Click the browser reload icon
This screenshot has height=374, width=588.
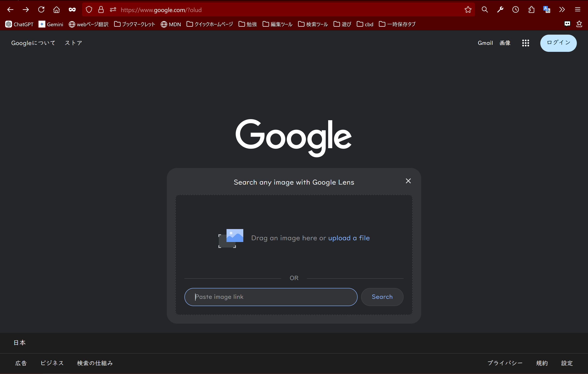coord(41,10)
